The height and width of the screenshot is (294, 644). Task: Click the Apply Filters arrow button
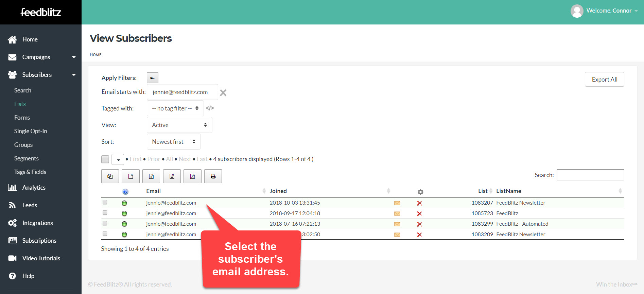pos(153,78)
